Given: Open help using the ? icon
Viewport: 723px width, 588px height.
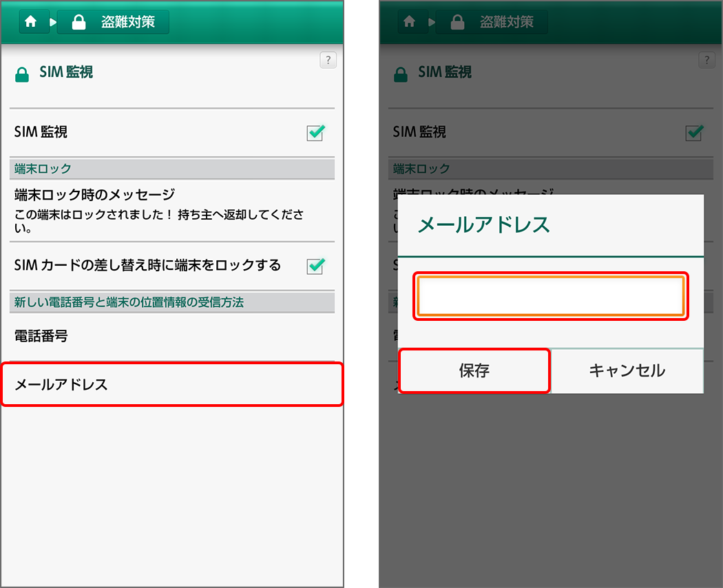Looking at the screenshot, I should point(328,61).
